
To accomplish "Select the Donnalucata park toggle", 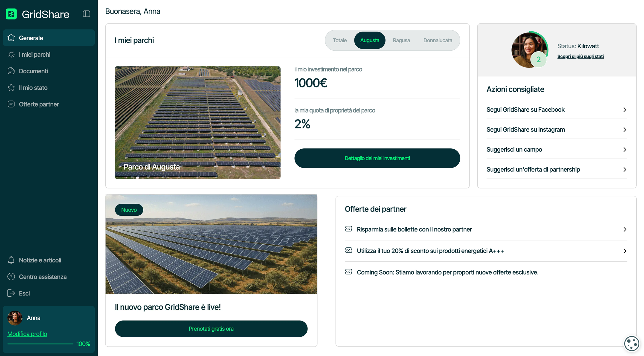I will 438,40.
